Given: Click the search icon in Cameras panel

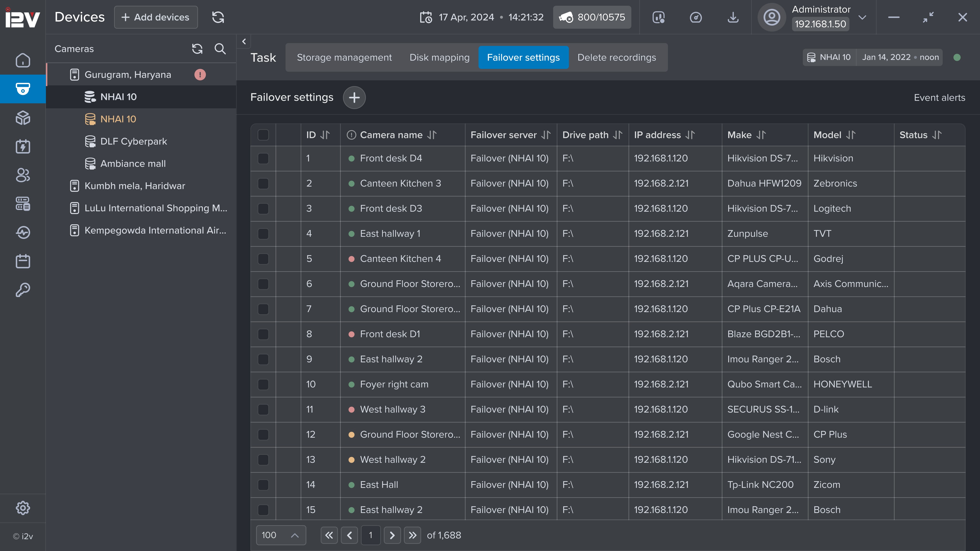Looking at the screenshot, I should 220,49.
